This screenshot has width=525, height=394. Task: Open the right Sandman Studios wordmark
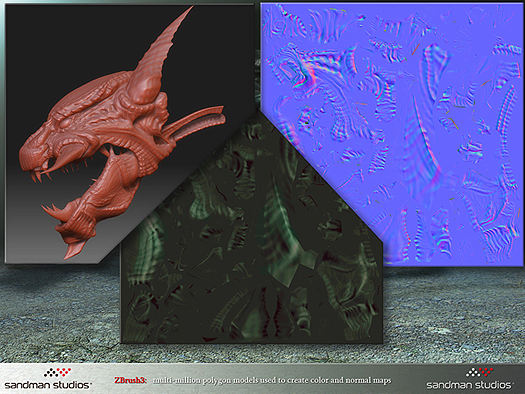(x=469, y=385)
